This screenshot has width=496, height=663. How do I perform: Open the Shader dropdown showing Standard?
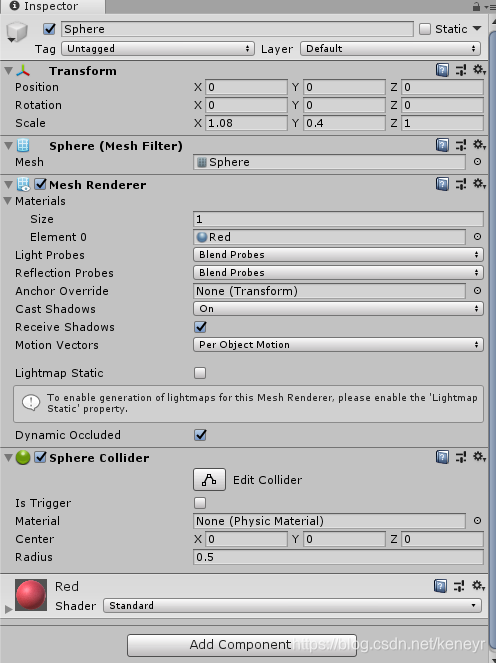coord(293,605)
